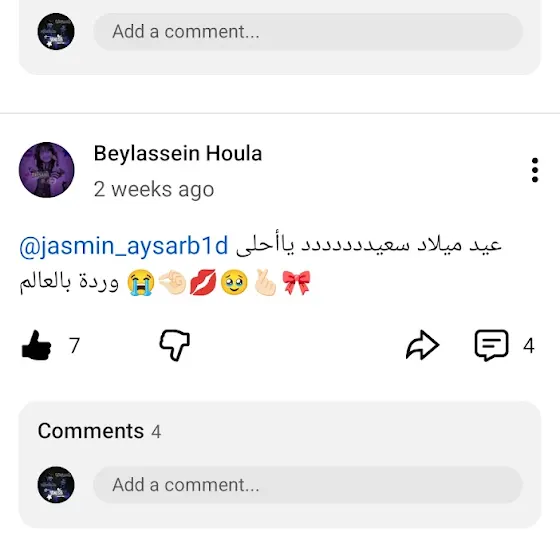
Task: Click the red ribbon bow emoji
Action: (x=296, y=282)
